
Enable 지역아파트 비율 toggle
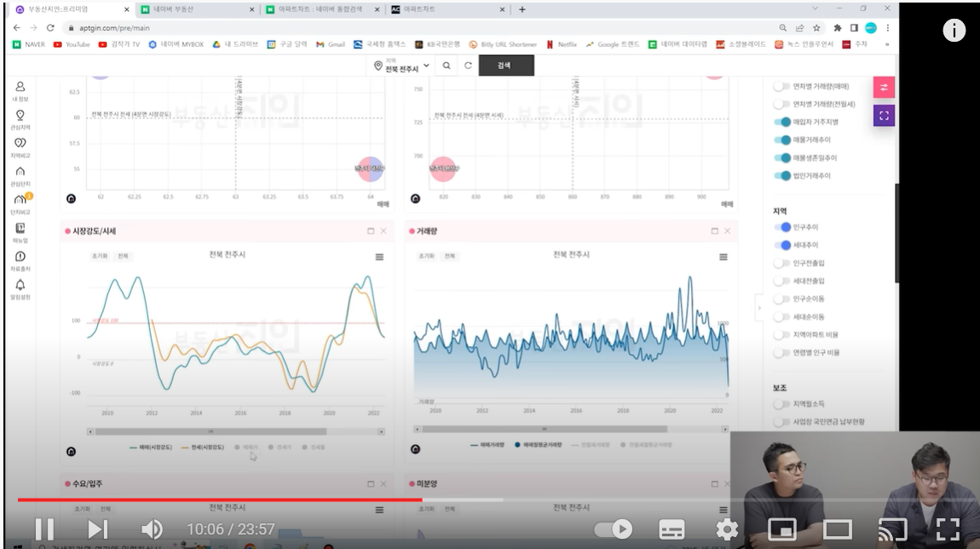781,334
